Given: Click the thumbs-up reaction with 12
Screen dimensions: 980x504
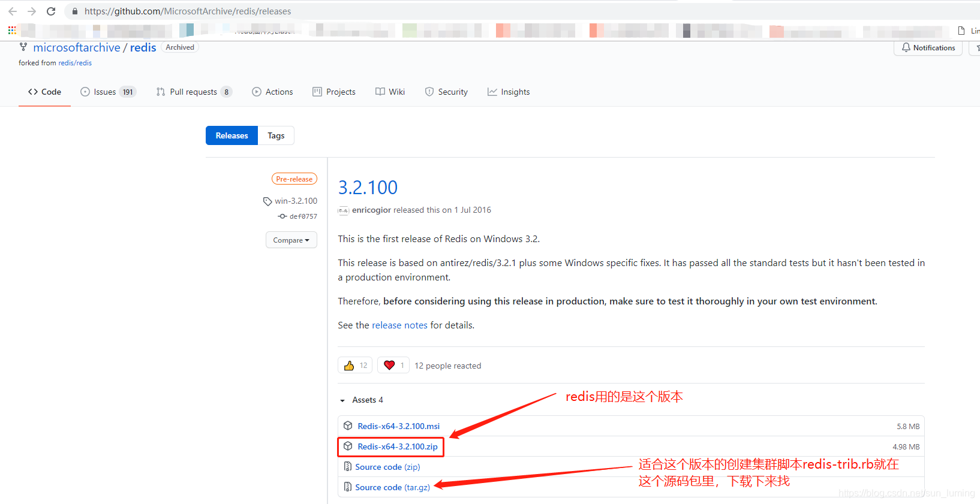Looking at the screenshot, I should [x=355, y=365].
